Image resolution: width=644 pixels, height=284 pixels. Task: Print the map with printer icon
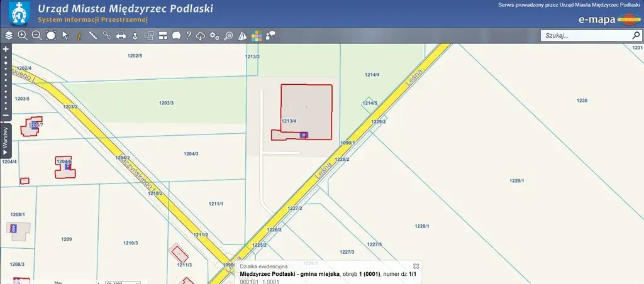click(x=121, y=36)
